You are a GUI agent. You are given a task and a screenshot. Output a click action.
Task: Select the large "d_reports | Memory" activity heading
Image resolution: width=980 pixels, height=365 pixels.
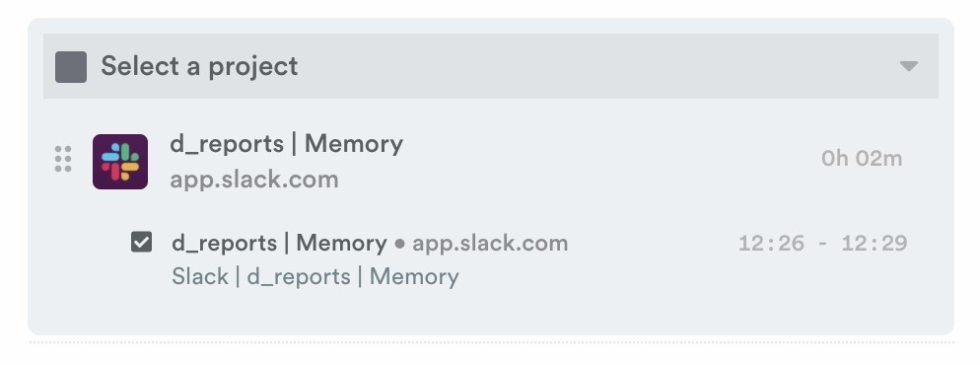point(286,144)
